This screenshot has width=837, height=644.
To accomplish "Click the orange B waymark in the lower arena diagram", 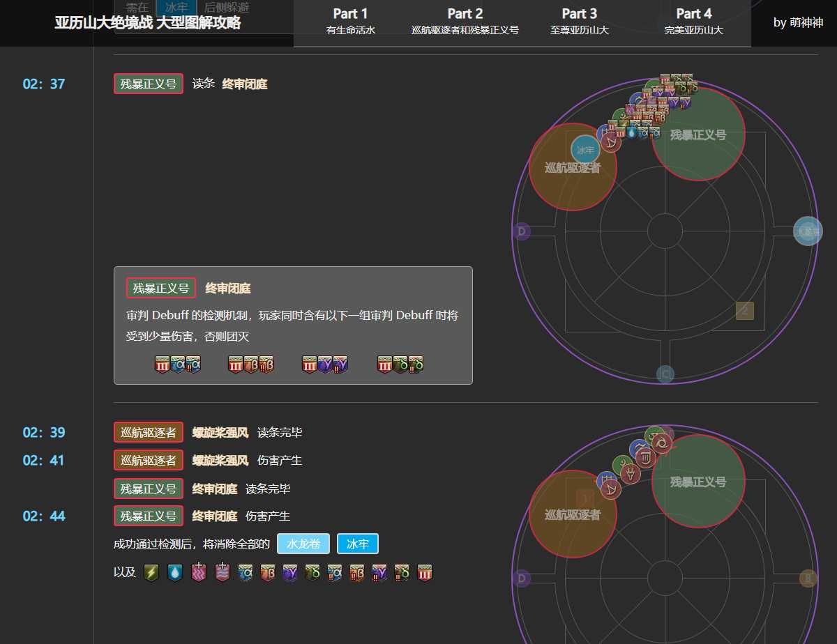I will pyautogui.click(x=808, y=578).
